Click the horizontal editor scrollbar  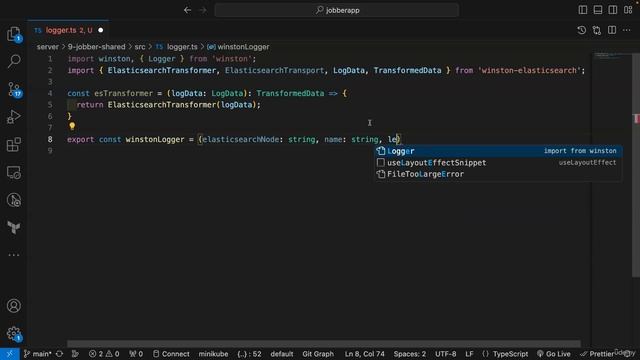point(324,344)
